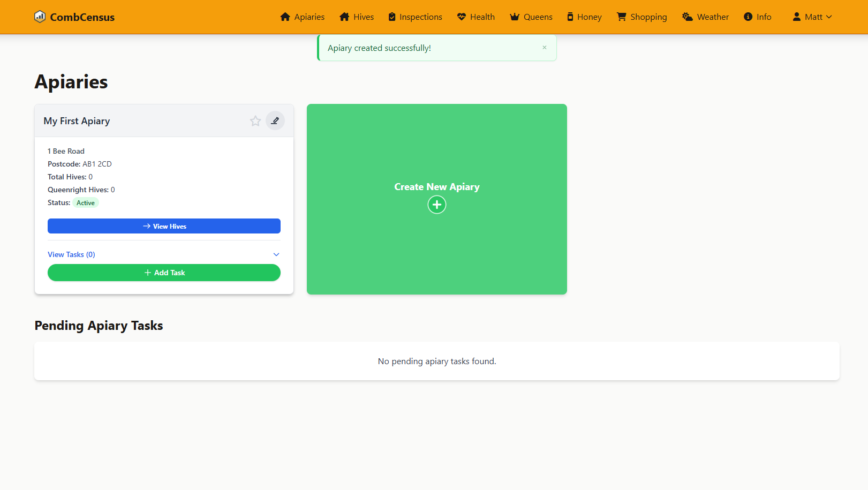This screenshot has height=490, width=868.
Task: Navigate to the Inspections page
Action: [415, 17]
